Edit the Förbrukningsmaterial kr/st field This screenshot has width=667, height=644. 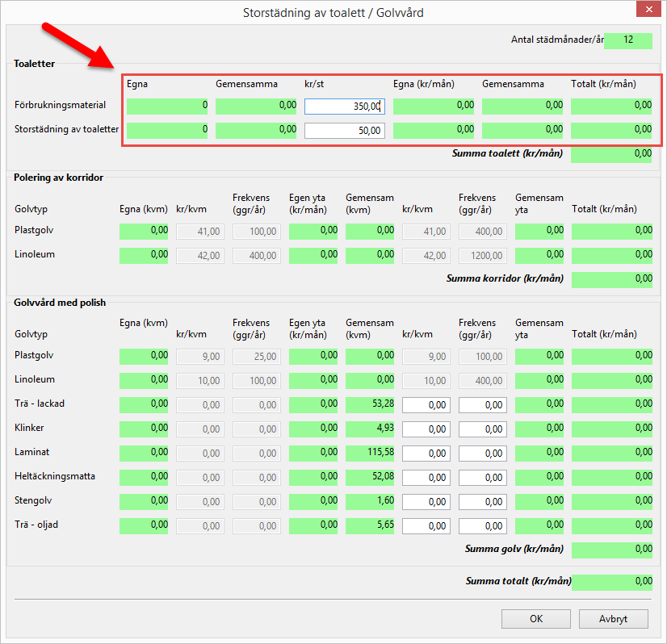click(345, 106)
